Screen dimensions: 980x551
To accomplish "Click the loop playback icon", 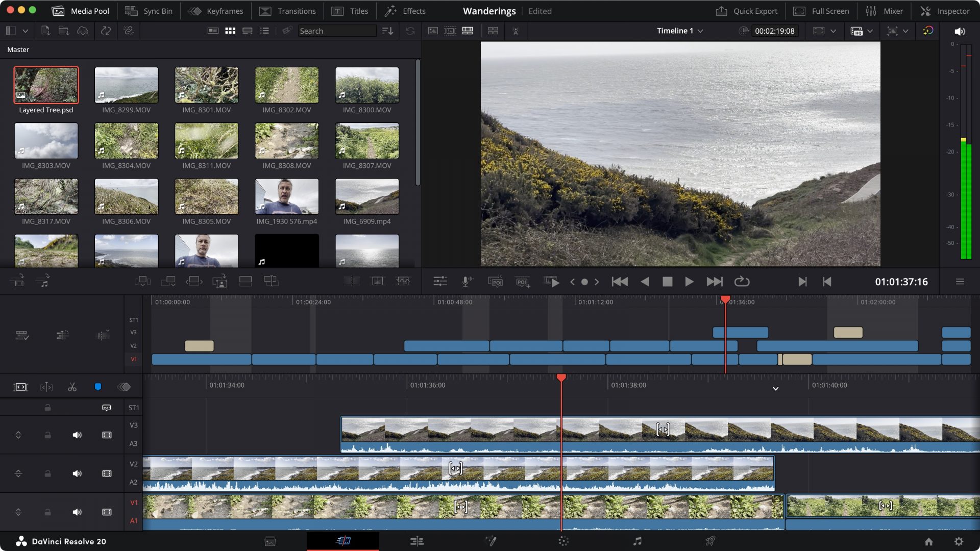I will click(x=742, y=282).
